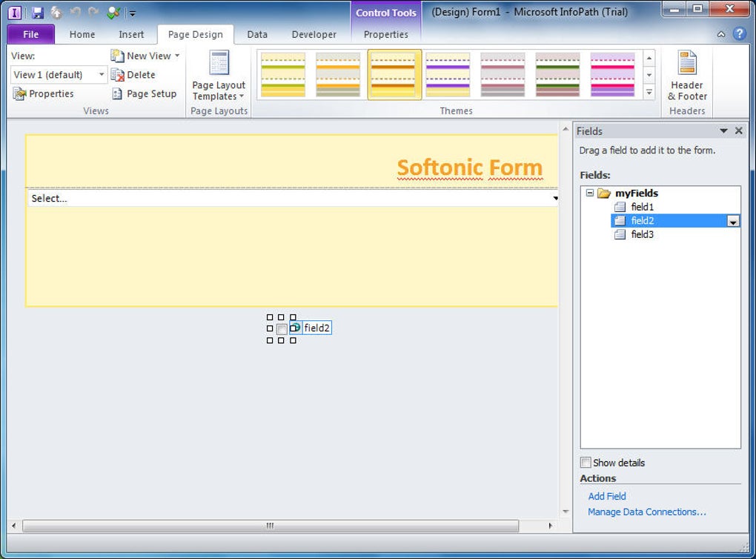This screenshot has height=559, width=756.
Task: Click the field2 label next to checkbox
Action: click(316, 328)
